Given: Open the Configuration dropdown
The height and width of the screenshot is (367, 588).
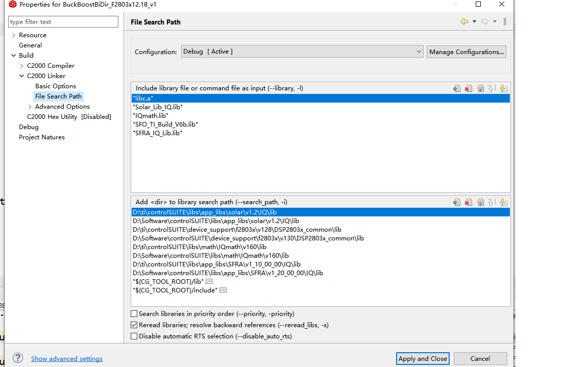Looking at the screenshot, I should coord(302,52).
